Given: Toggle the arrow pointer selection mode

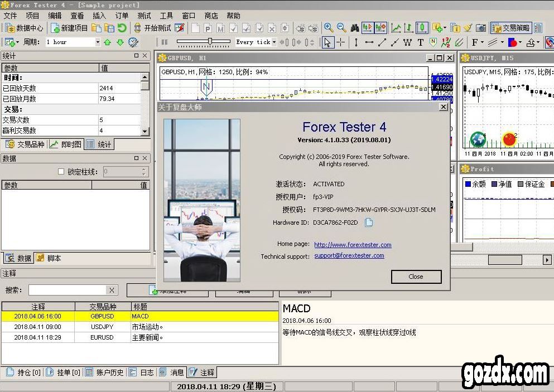Looking at the screenshot, I should coord(327,42).
